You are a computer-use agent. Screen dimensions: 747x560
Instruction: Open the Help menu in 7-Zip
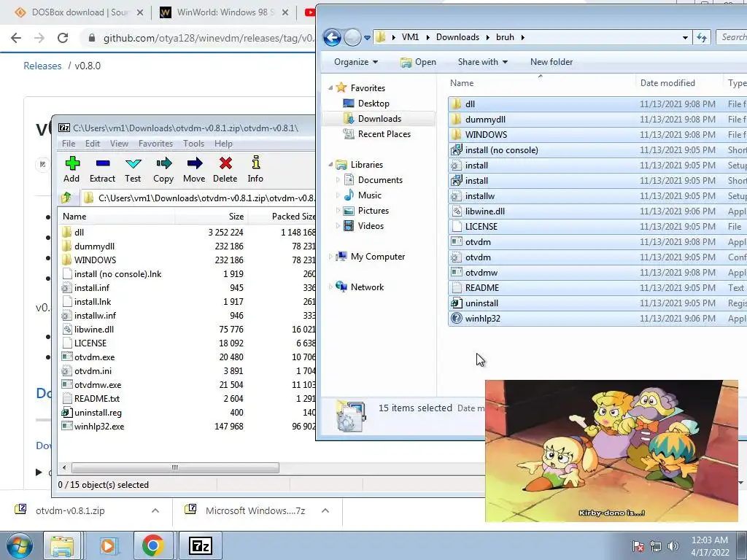pyautogui.click(x=223, y=144)
